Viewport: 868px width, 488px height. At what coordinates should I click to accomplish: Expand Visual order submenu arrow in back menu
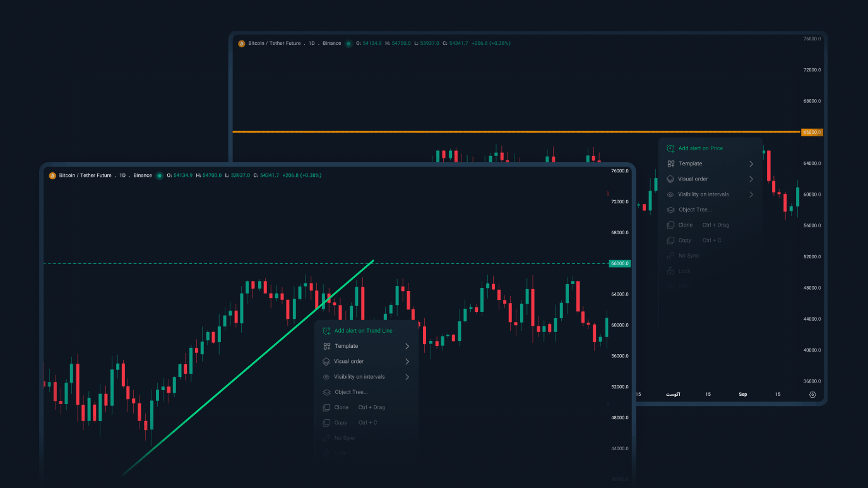[x=751, y=179]
